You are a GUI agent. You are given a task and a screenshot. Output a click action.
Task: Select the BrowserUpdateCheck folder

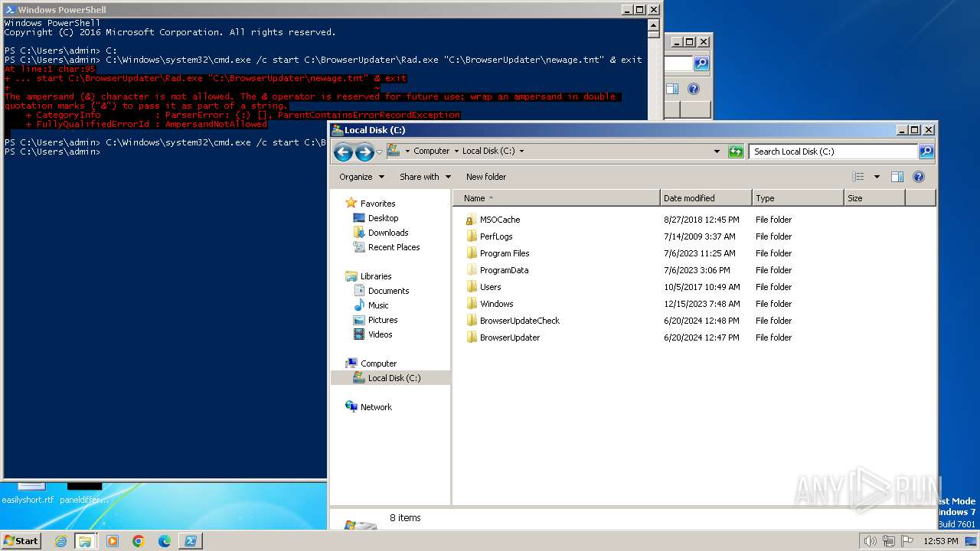click(x=519, y=321)
